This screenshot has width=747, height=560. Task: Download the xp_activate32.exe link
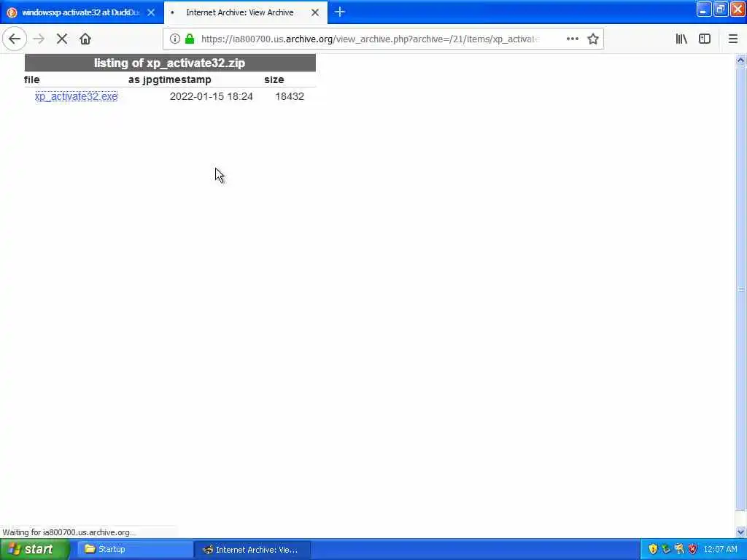(x=76, y=96)
